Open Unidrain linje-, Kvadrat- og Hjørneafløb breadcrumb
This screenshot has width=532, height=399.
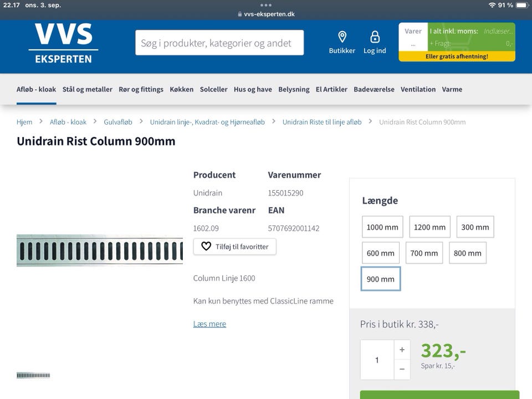click(x=207, y=122)
